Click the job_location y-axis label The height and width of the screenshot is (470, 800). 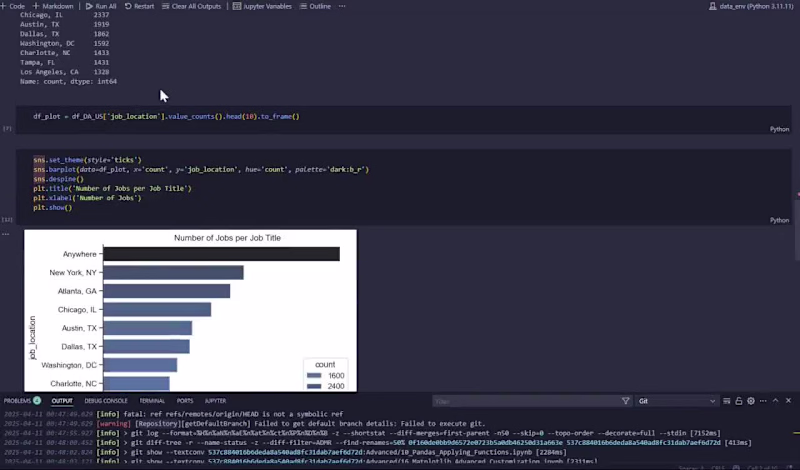(x=33, y=338)
